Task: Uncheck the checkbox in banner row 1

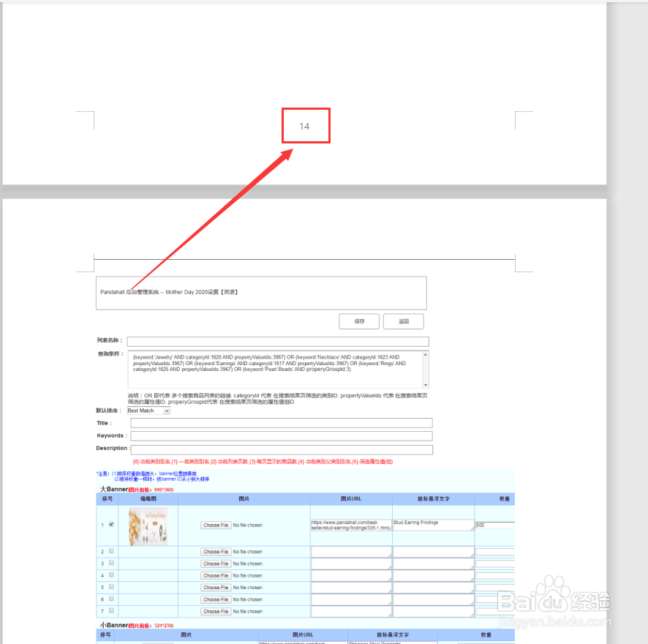Action: (111, 525)
